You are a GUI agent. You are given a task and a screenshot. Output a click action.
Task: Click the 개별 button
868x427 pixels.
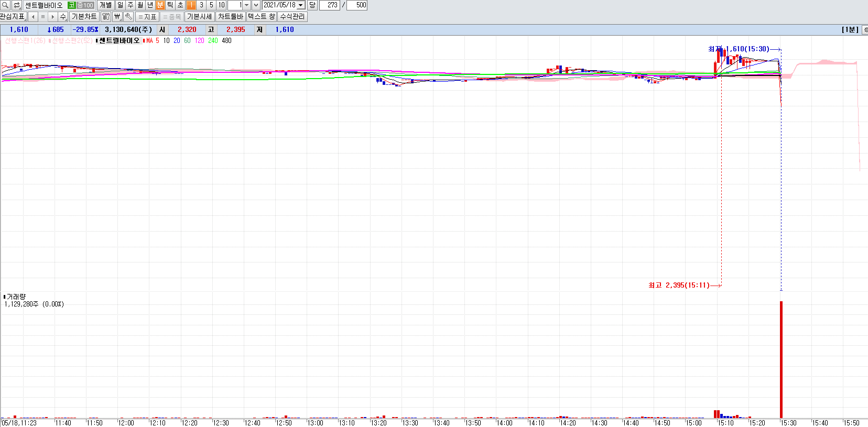tap(105, 5)
